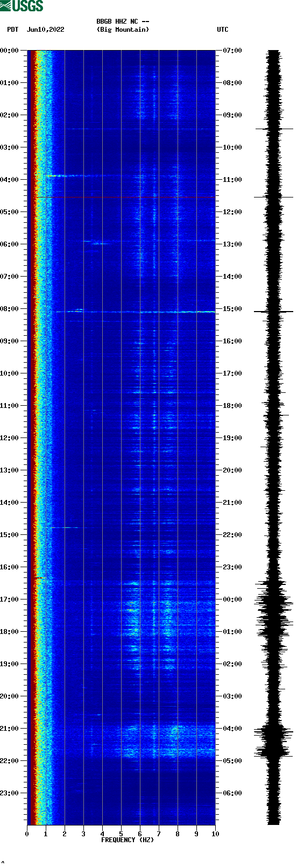297x868 pixels.
Task: Click the 09:00 UTC label on right axis
Action: (x=232, y=115)
